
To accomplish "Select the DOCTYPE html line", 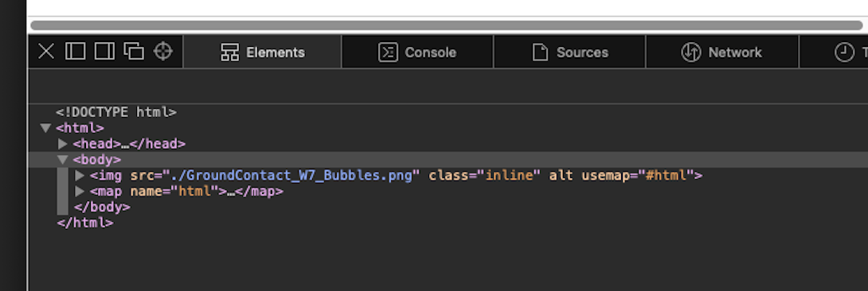I will coord(116,113).
